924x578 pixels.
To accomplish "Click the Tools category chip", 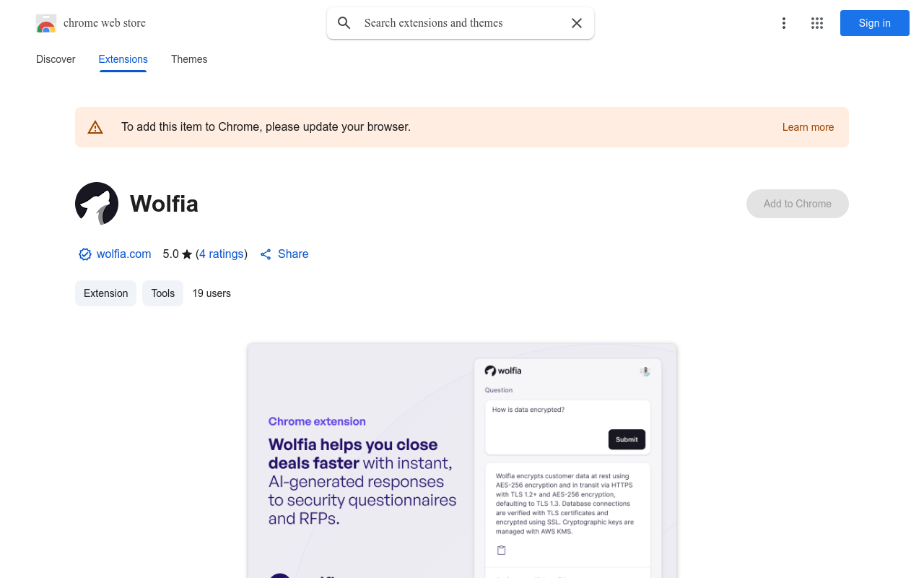I will pyautogui.click(x=163, y=293).
